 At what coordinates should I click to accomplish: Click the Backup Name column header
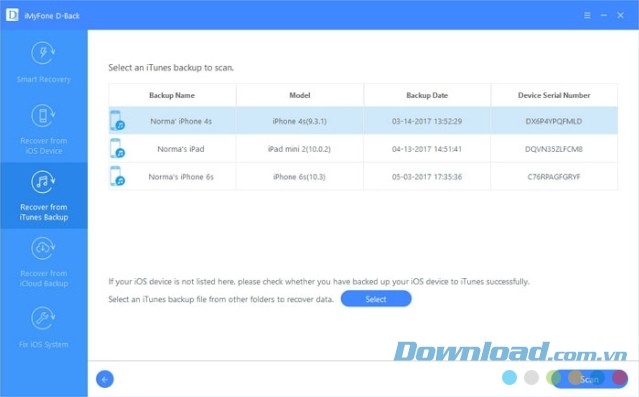(172, 95)
